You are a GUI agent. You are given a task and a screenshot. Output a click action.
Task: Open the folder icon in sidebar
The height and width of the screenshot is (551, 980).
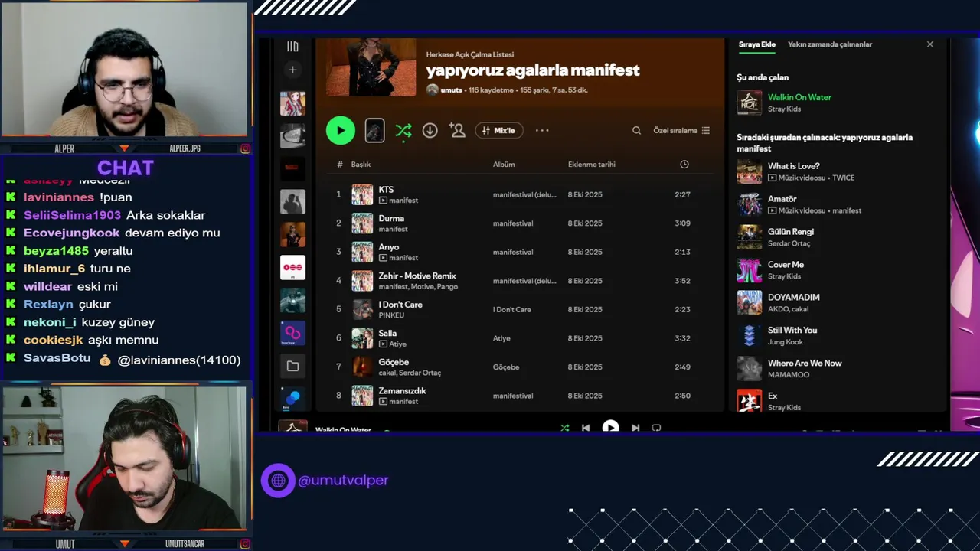point(292,366)
